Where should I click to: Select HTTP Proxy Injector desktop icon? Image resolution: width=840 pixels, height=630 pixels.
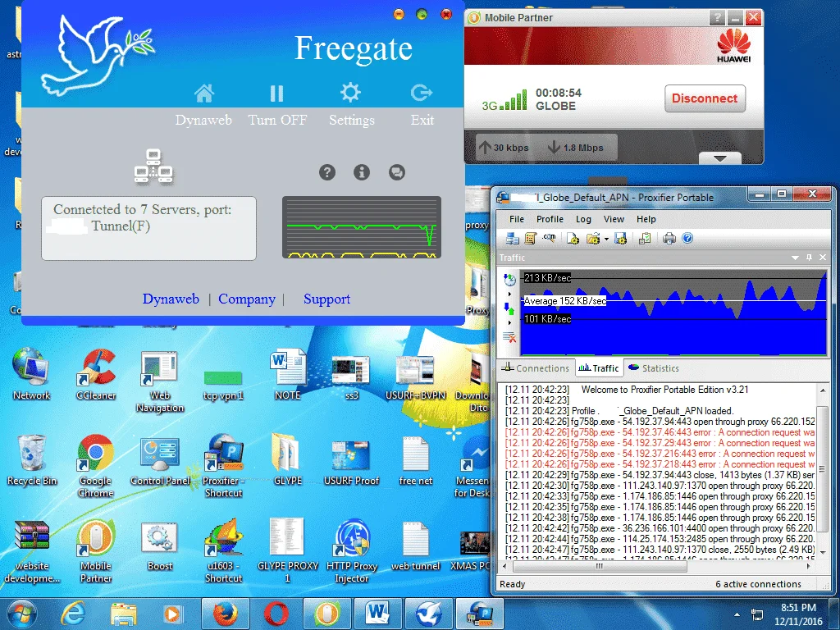tap(351, 550)
